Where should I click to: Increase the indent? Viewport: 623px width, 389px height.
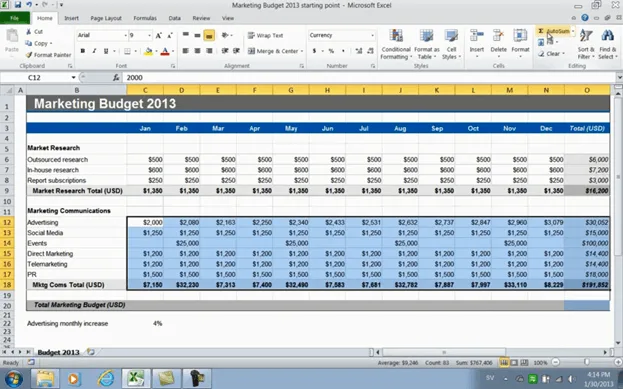coord(236,51)
